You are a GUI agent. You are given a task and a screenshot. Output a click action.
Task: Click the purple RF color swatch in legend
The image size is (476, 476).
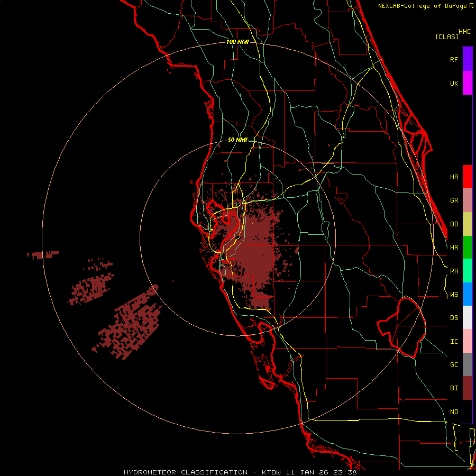tap(467, 59)
